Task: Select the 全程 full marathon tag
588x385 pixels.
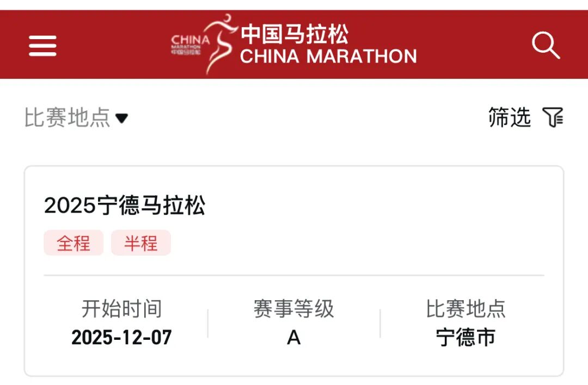Action: coord(74,243)
